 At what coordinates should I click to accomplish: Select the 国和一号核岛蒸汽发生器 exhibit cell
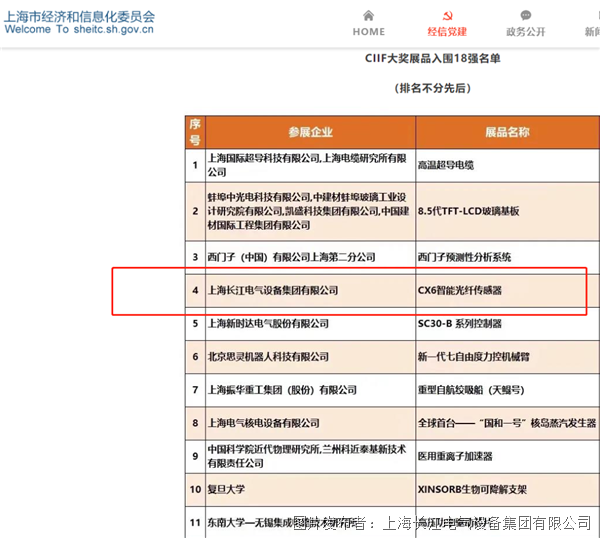507,423
